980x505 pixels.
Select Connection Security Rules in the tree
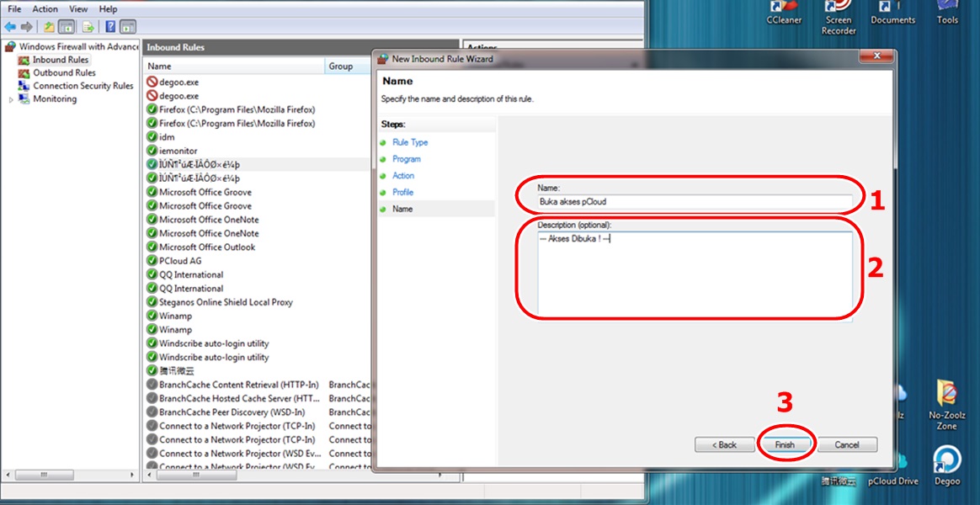pos(77,86)
